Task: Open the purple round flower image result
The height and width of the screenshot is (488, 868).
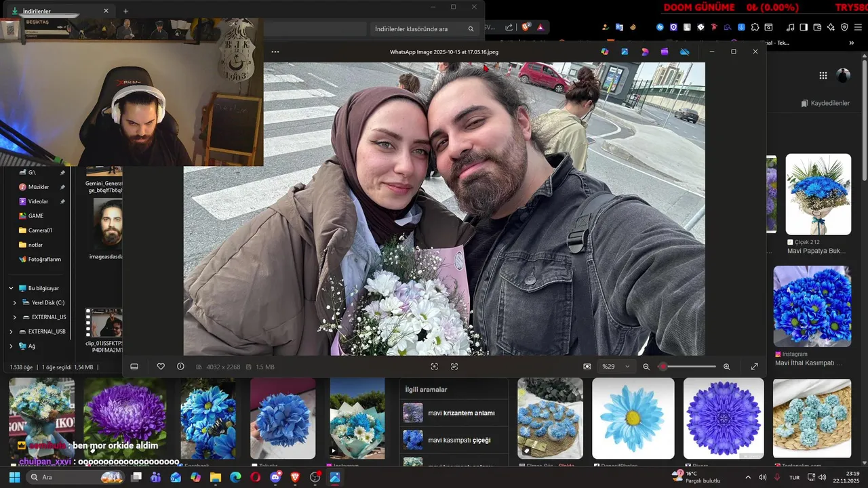Action: (724, 418)
